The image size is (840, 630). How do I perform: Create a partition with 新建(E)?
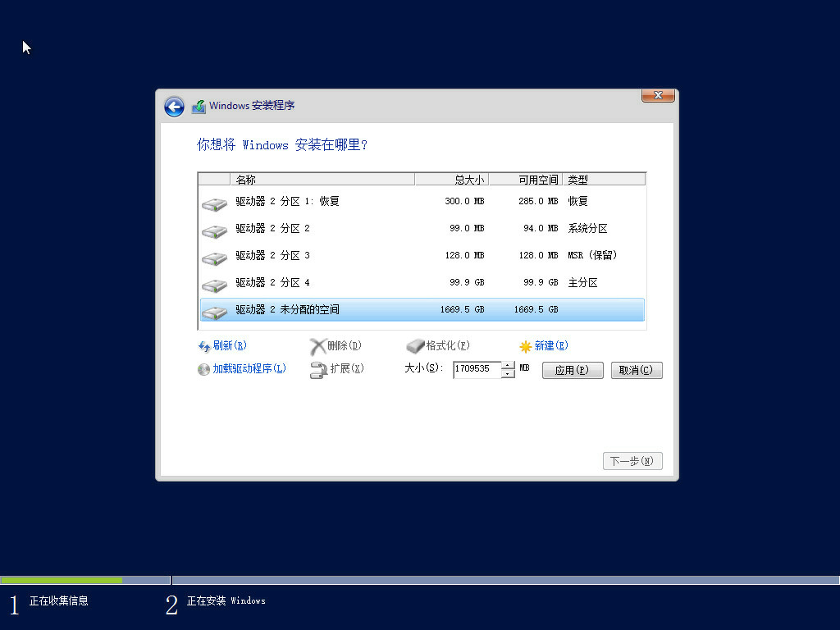coord(551,345)
